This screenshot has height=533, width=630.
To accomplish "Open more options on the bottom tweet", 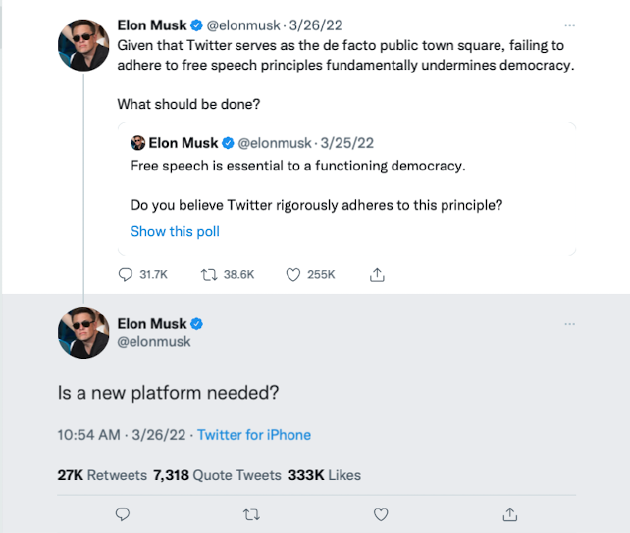I will coord(570,324).
